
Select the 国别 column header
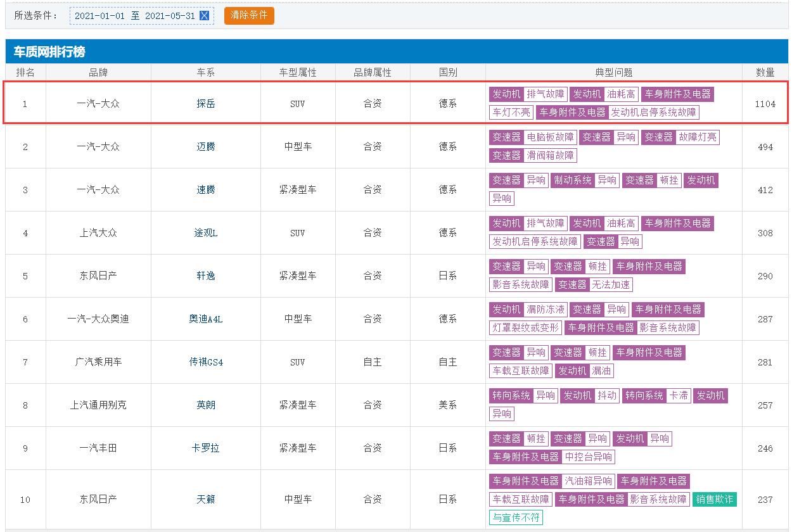pyautogui.click(x=448, y=73)
